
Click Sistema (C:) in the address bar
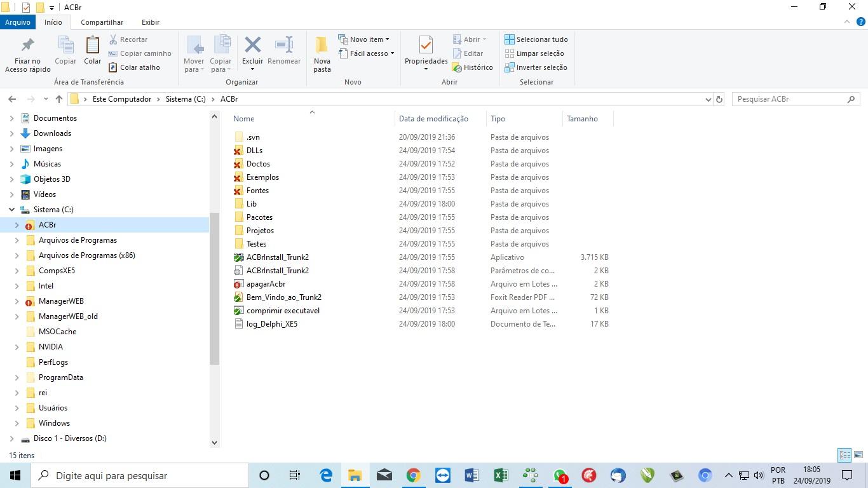(186, 99)
